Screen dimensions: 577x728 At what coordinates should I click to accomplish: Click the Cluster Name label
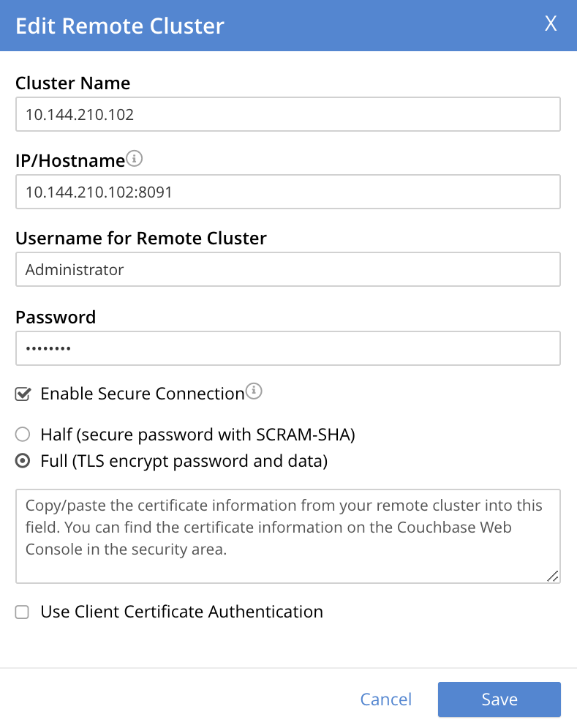72,83
